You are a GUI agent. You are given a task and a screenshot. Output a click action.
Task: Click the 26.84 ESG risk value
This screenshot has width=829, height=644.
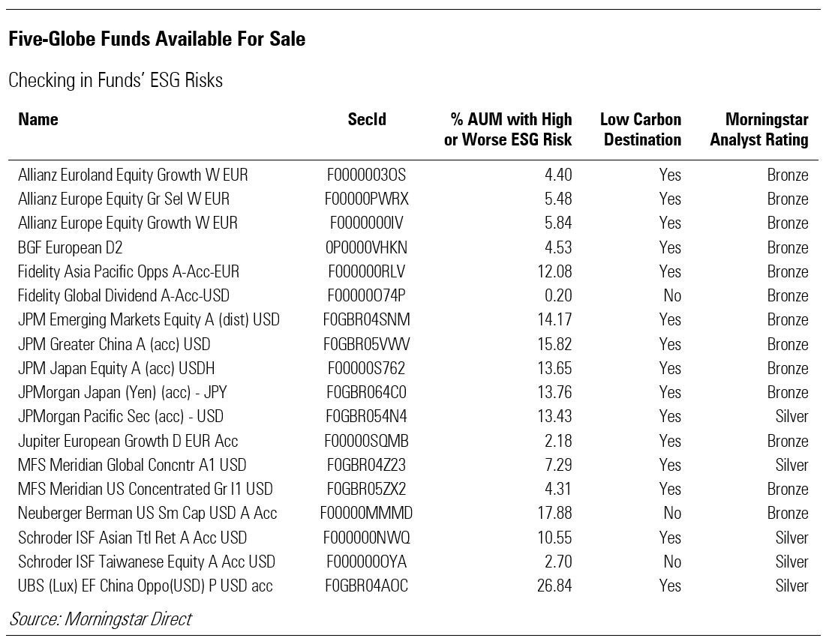(x=554, y=586)
